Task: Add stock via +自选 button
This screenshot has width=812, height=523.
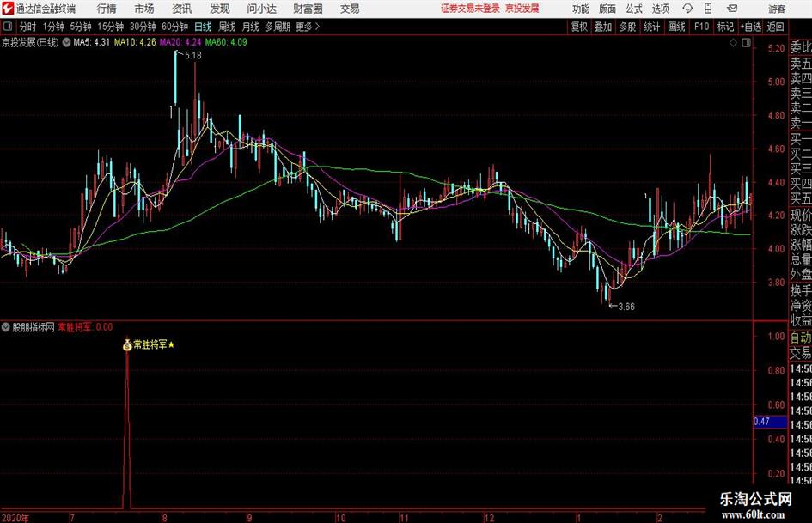Action: [750, 27]
